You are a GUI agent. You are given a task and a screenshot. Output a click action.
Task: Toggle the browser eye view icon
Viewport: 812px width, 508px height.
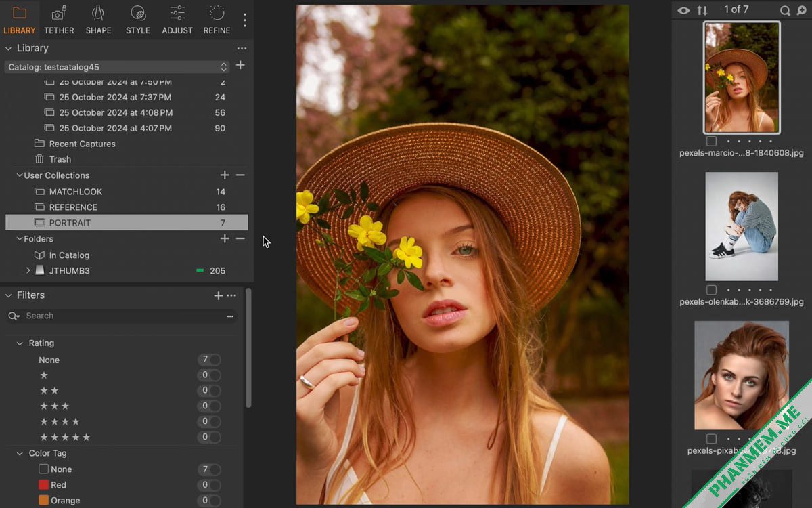point(684,10)
